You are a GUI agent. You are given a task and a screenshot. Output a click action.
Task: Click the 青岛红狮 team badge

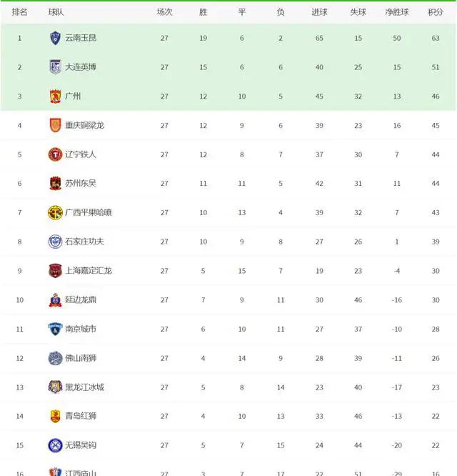(x=55, y=416)
